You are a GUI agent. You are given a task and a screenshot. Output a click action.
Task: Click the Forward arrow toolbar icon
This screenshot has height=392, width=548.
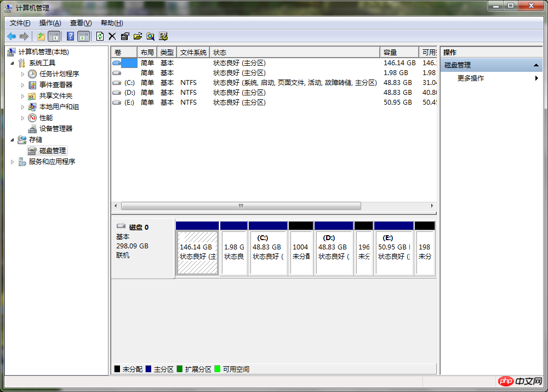click(x=24, y=36)
